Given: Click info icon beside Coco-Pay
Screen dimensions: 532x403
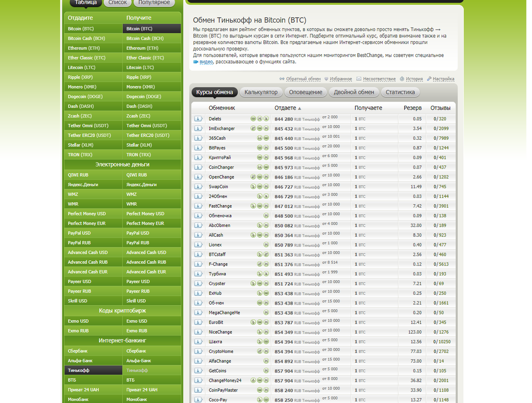Looking at the screenshot, I should click(199, 400).
